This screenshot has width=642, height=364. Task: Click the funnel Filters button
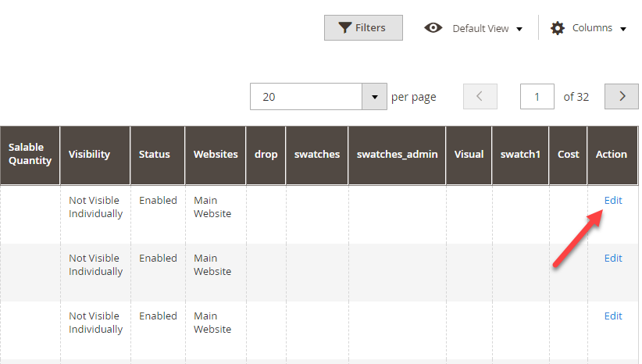(363, 28)
